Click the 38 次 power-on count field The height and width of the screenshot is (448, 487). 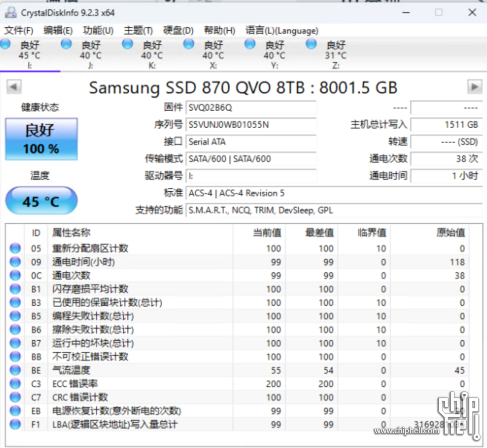click(x=446, y=159)
